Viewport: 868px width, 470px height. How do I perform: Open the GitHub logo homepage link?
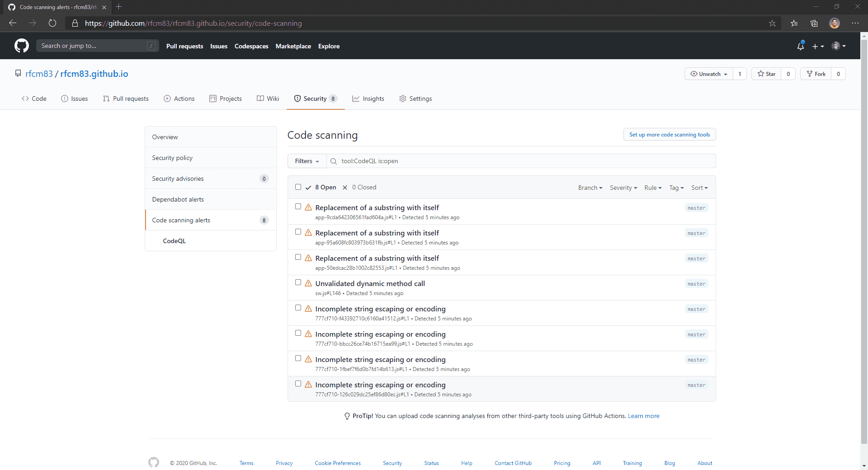click(22, 46)
